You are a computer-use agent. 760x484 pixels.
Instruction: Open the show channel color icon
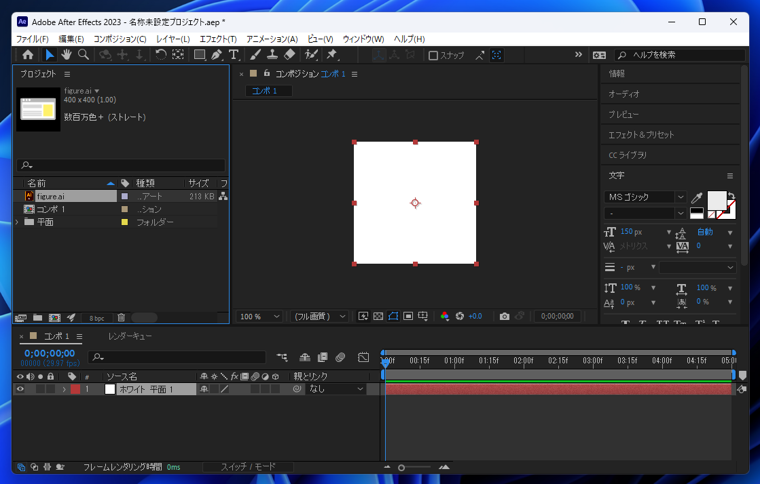(x=444, y=316)
